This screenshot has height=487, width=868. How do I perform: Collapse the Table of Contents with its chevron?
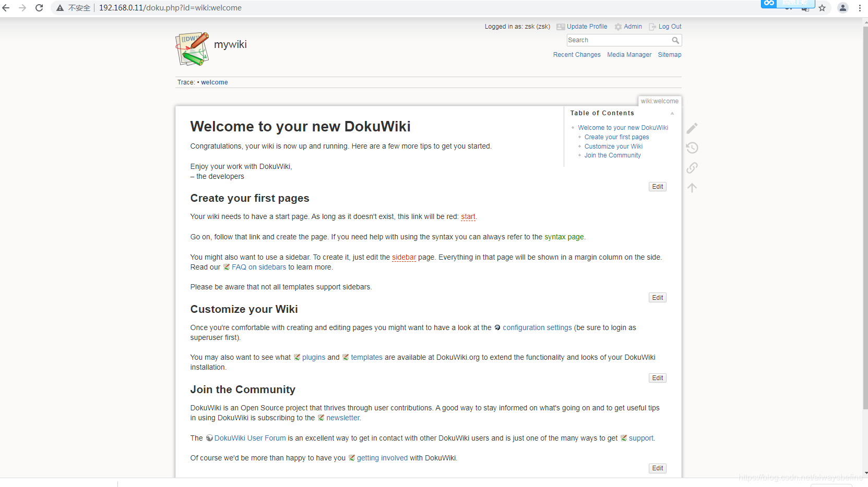click(673, 113)
